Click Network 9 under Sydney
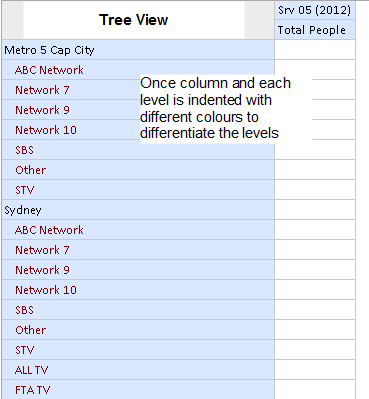The height and width of the screenshot is (399, 369). point(42,270)
